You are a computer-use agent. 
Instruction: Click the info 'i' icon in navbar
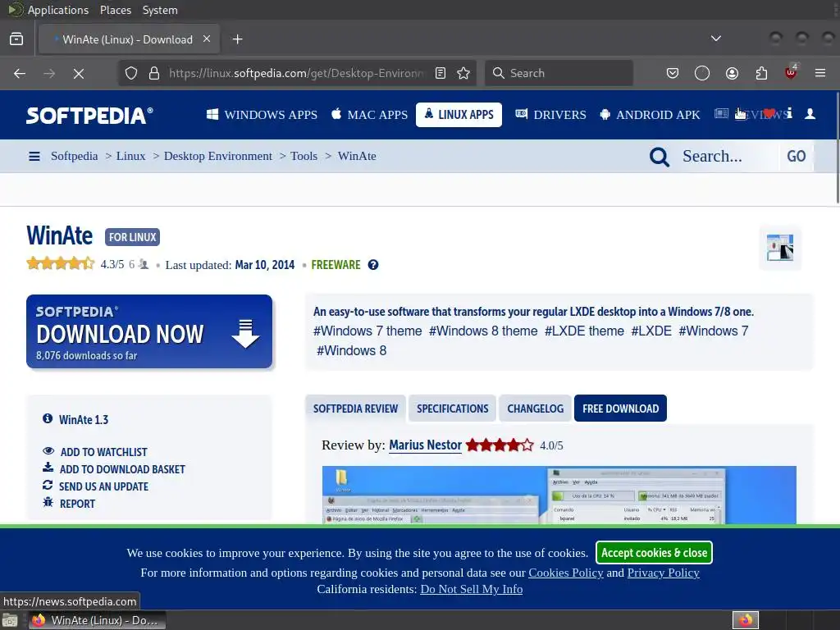click(790, 113)
